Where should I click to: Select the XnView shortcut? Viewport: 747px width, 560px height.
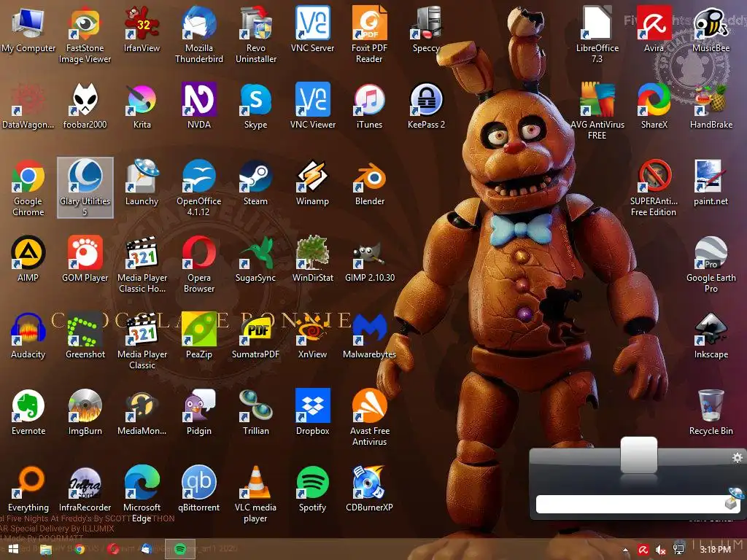click(312, 337)
